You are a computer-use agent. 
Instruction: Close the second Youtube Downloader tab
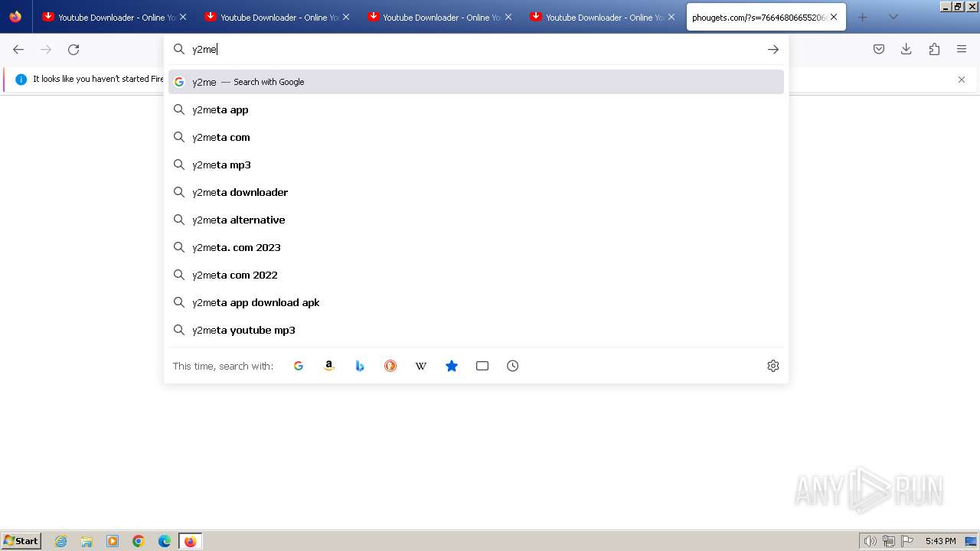pyautogui.click(x=346, y=17)
